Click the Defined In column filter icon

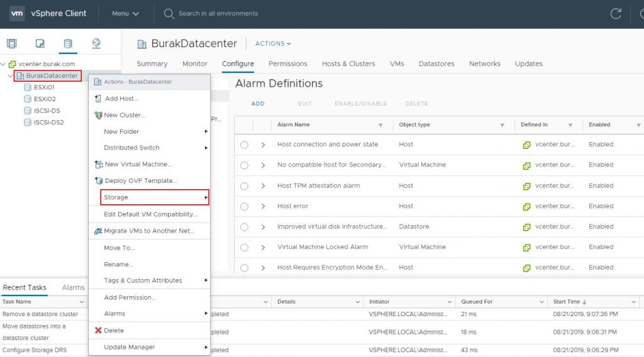(570, 125)
